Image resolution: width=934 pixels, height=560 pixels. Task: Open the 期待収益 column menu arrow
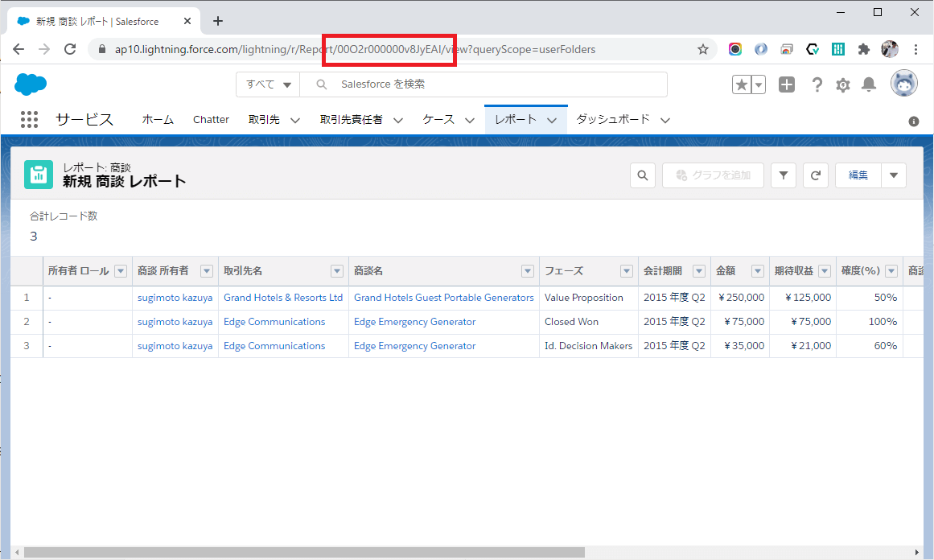point(825,271)
